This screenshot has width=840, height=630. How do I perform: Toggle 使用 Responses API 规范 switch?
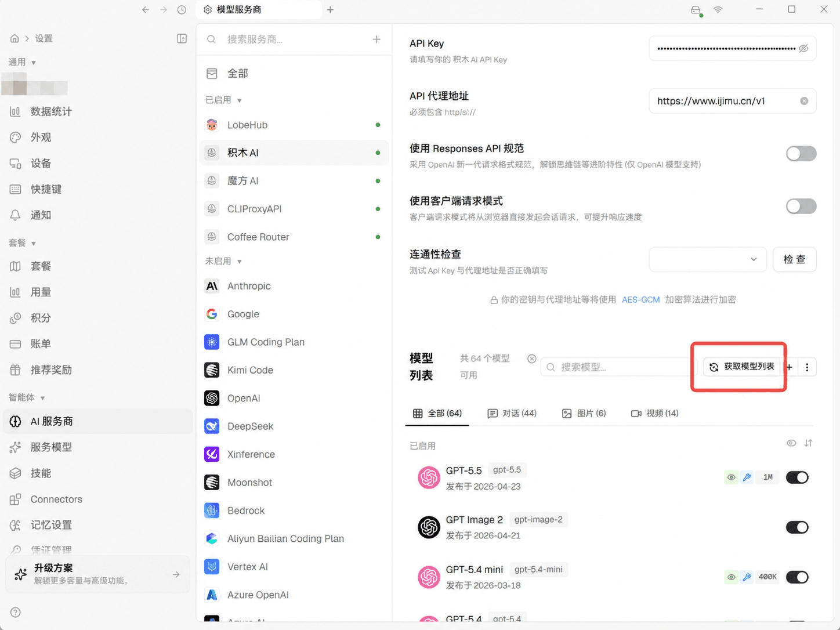click(x=801, y=154)
